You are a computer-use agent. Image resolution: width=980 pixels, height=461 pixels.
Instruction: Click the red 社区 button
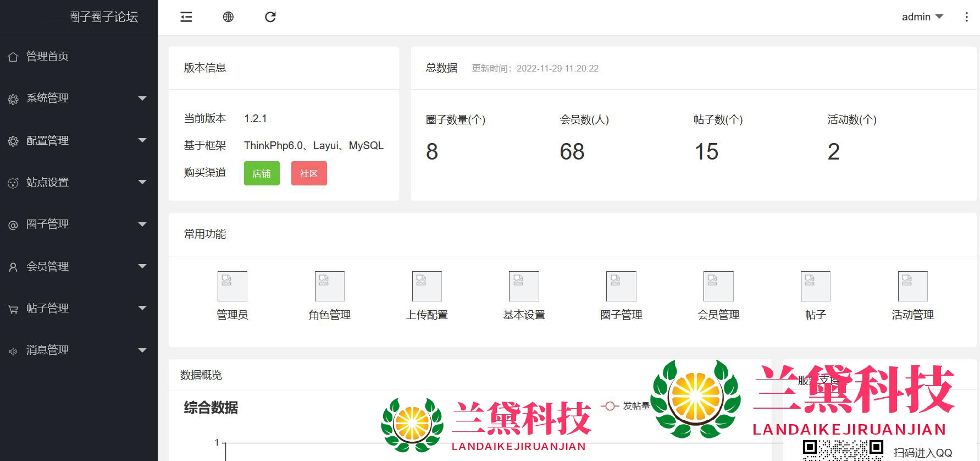click(309, 173)
